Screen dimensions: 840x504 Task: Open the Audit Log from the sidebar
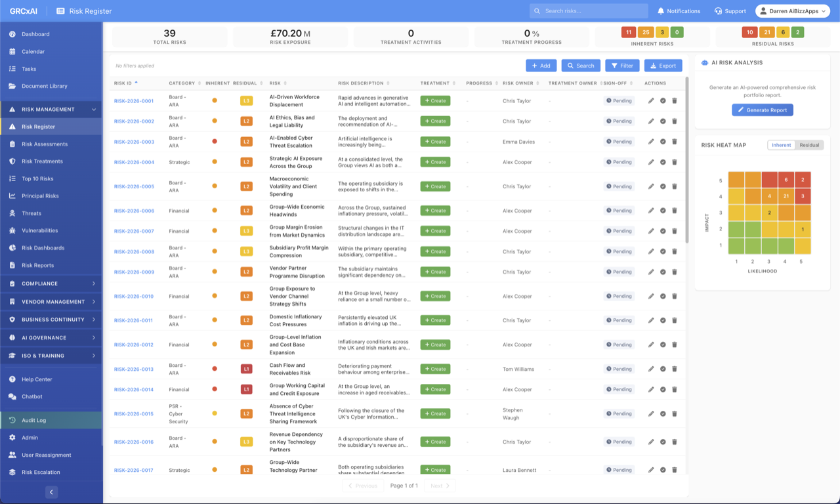(x=33, y=420)
